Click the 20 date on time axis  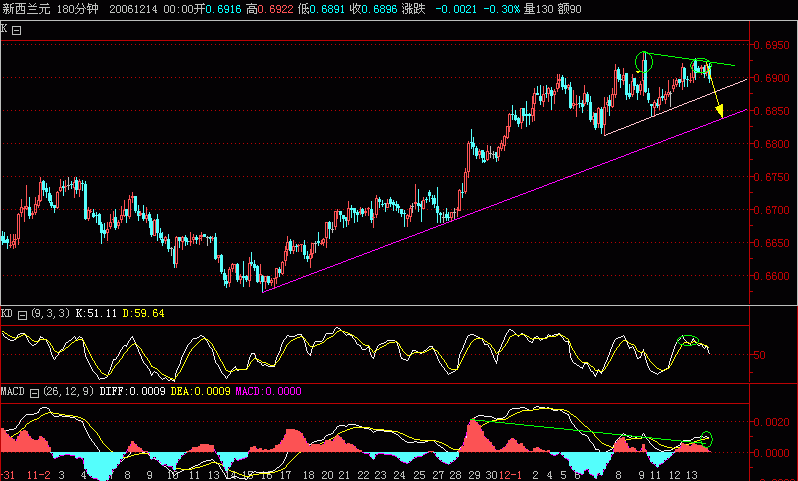coord(327,475)
